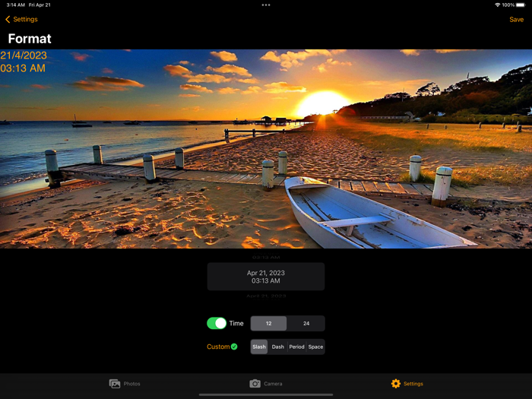
Task: Choose the Slash date separator
Action: [259, 347]
